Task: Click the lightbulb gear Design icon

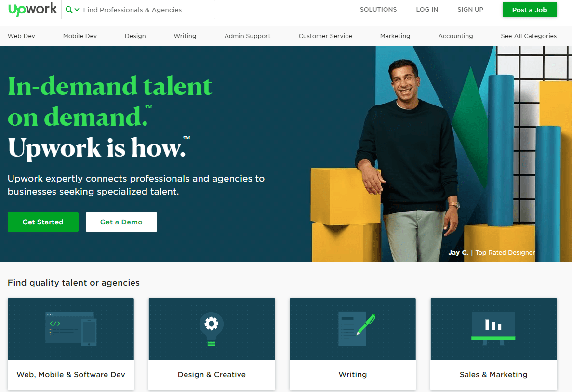Action: point(211,329)
